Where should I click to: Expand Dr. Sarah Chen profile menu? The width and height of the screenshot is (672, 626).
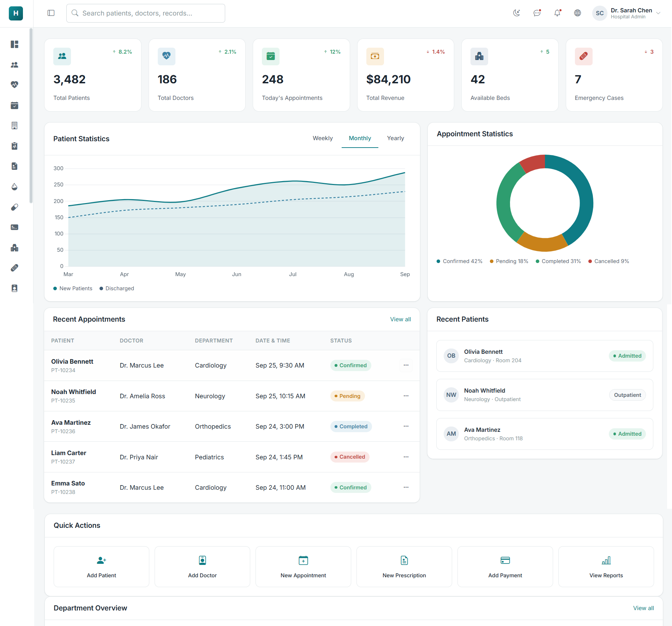(x=627, y=13)
